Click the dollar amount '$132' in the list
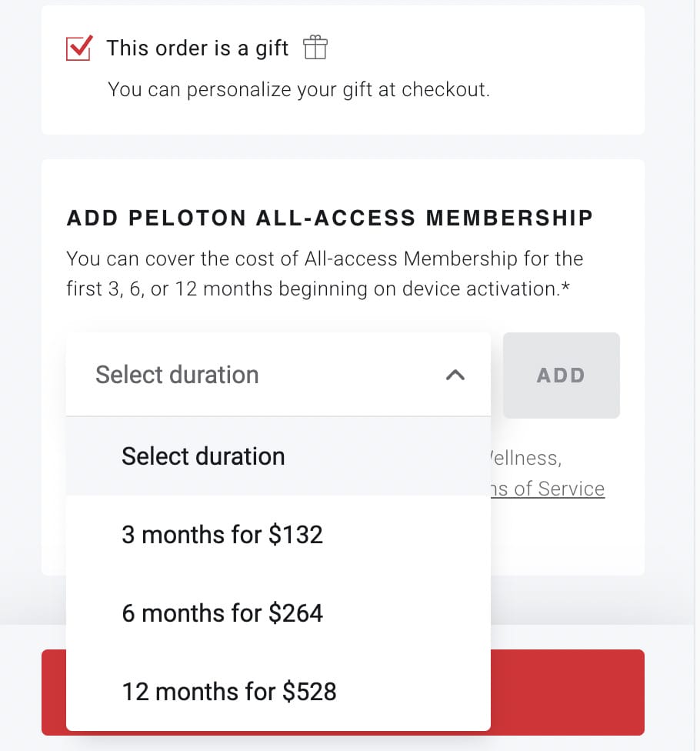The image size is (700, 751). click(x=295, y=535)
